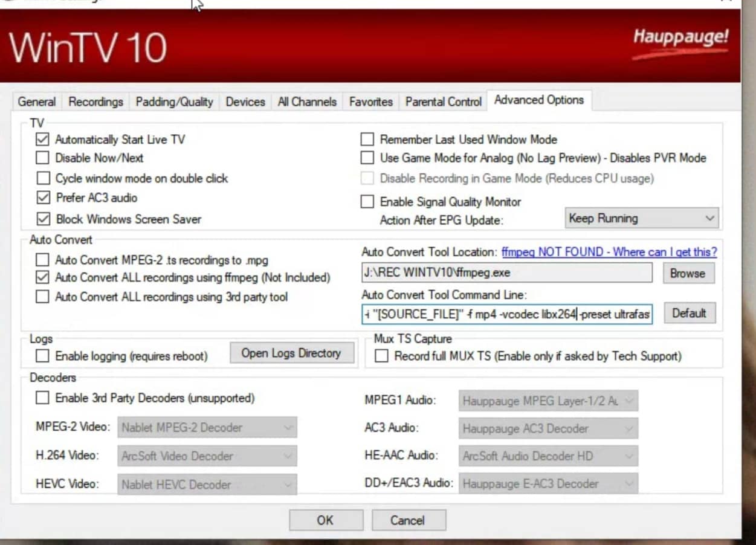Check Record full MUX TS
The image size is (756, 545).
pos(381,356)
